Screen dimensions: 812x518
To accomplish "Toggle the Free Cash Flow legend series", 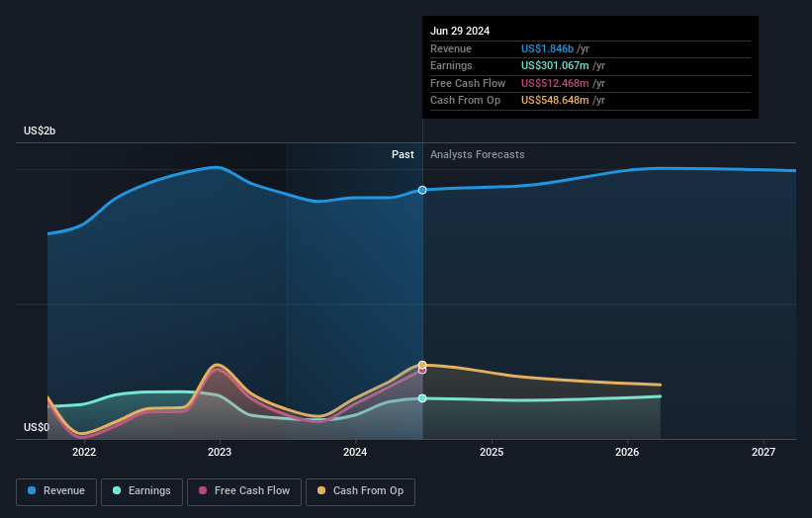I will (244, 491).
